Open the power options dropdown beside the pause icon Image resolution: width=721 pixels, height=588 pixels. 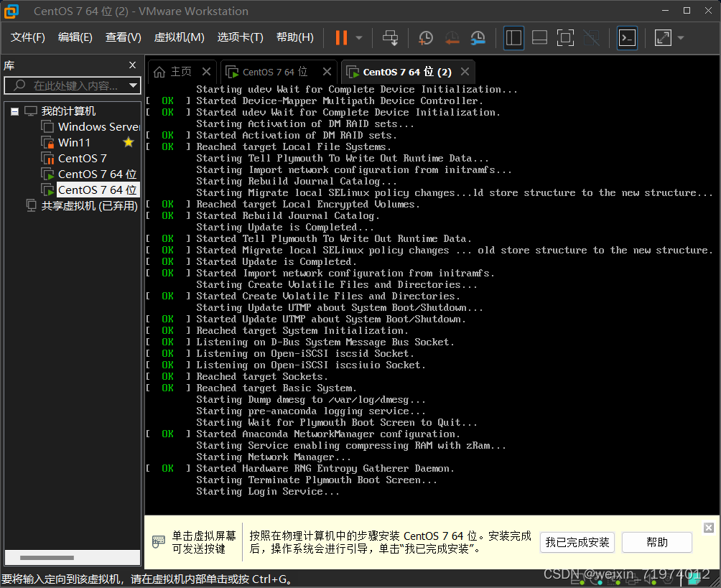pyautogui.click(x=359, y=38)
